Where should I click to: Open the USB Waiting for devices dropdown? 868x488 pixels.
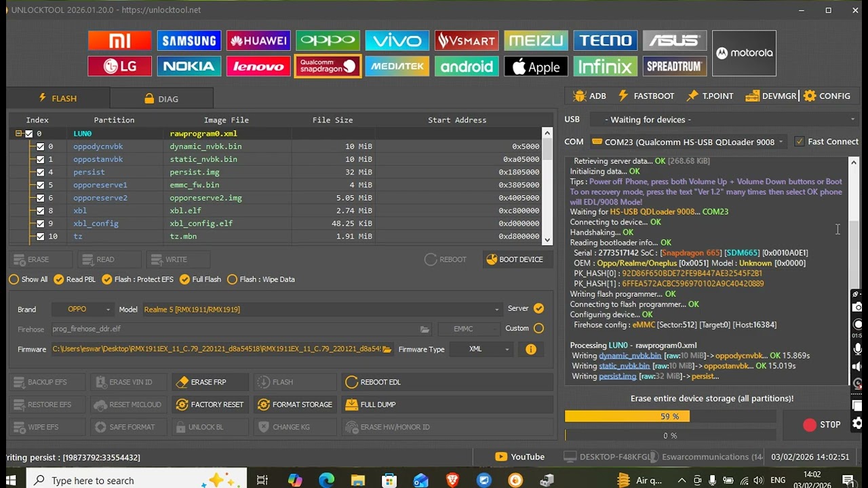click(724, 119)
